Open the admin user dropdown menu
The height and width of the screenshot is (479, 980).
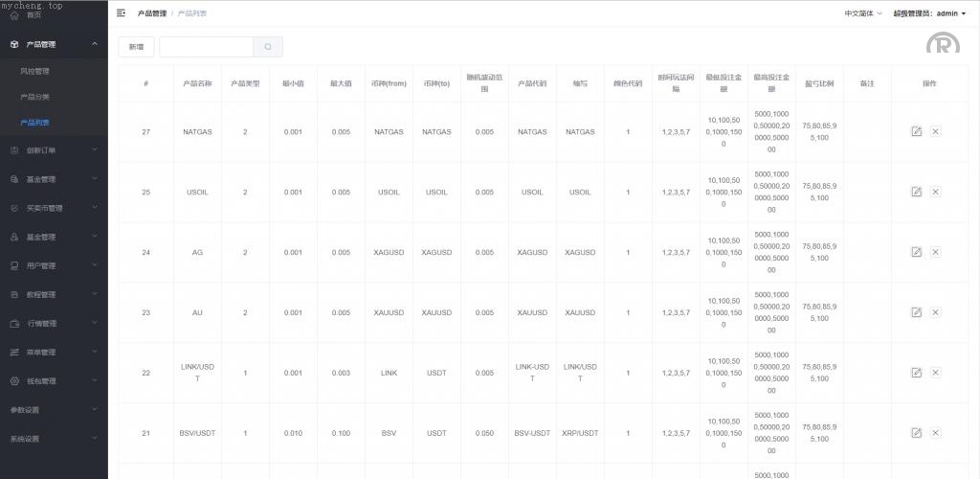click(929, 13)
